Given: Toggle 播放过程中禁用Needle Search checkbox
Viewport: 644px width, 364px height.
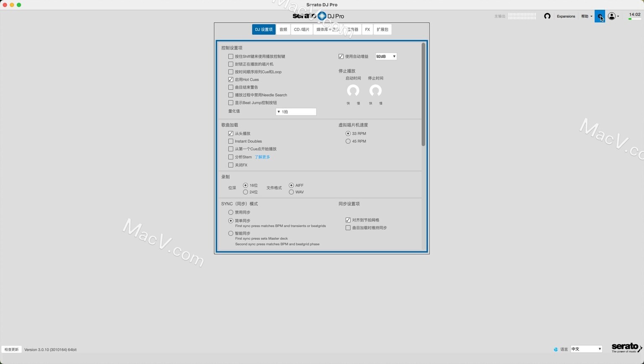Looking at the screenshot, I should (231, 95).
